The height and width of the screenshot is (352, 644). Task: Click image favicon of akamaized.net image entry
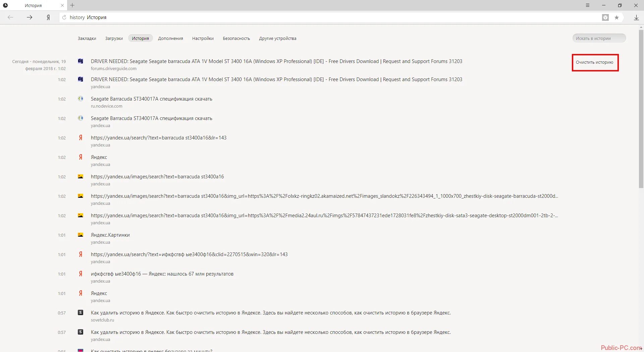[80, 196]
